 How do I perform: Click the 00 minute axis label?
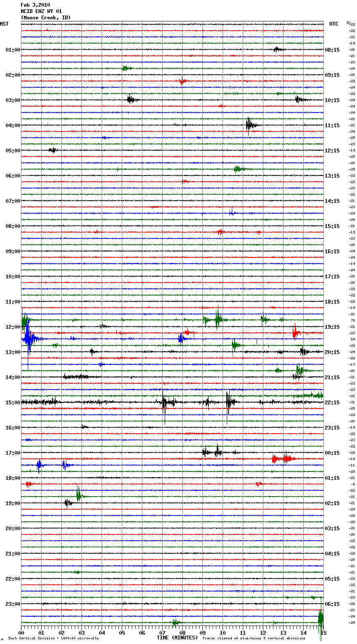tap(21, 633)
